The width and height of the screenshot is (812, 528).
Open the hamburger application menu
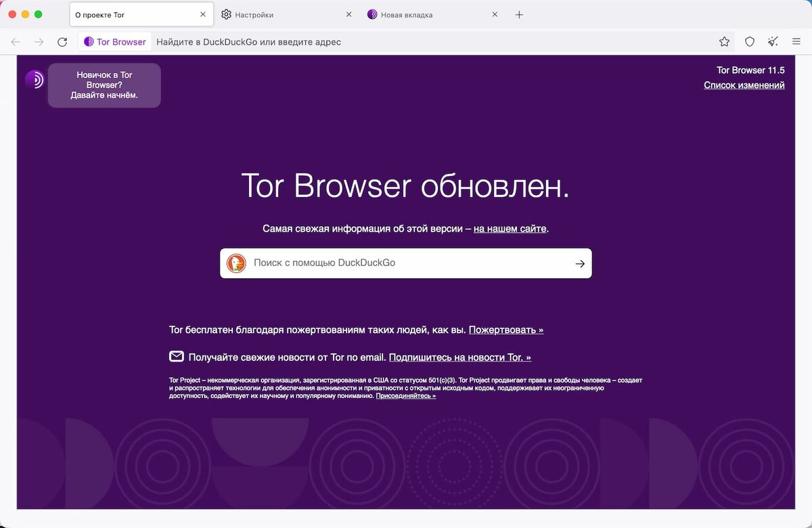pos(796,42)
